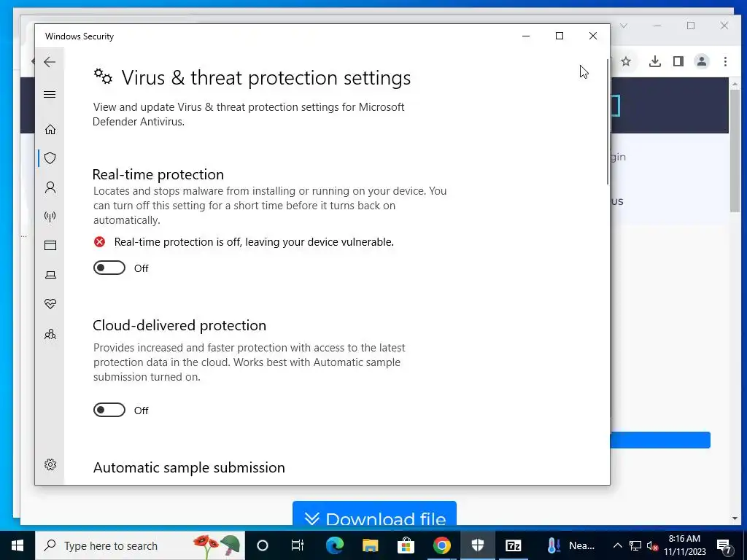
Task: Minimize the Windows Security window
Action: click(526, 36)
